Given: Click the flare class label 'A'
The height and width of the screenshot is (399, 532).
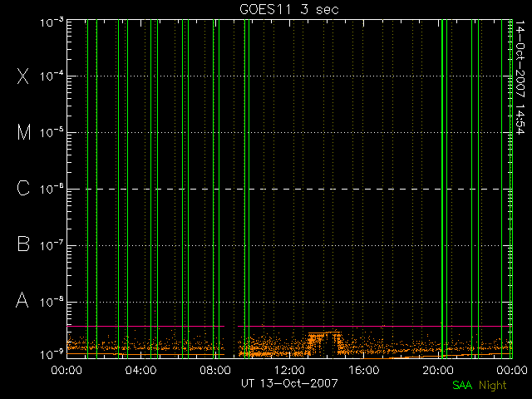Looking at the screenshot, I should click(22, 300).
